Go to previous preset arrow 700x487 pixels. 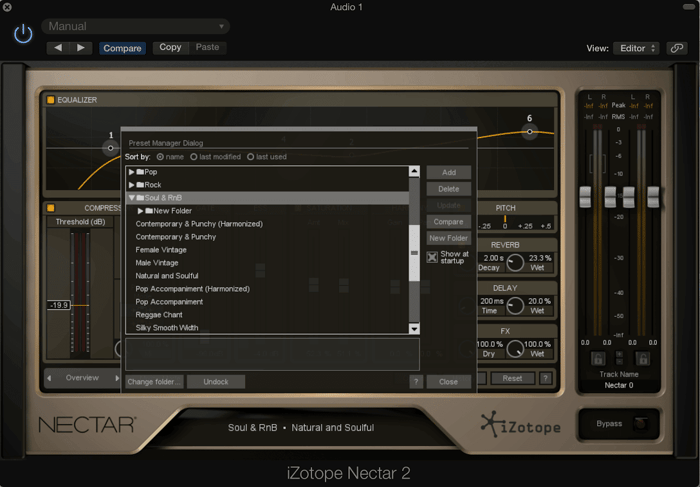pos(58,48)
